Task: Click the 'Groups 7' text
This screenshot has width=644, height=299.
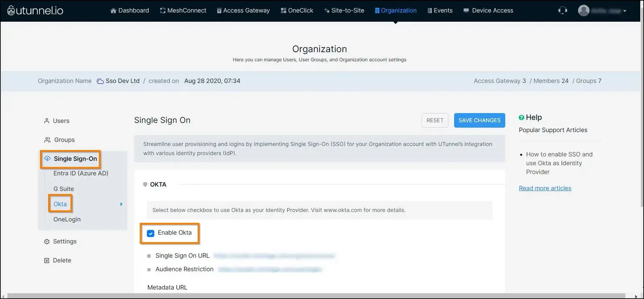Action: point(589,81)
